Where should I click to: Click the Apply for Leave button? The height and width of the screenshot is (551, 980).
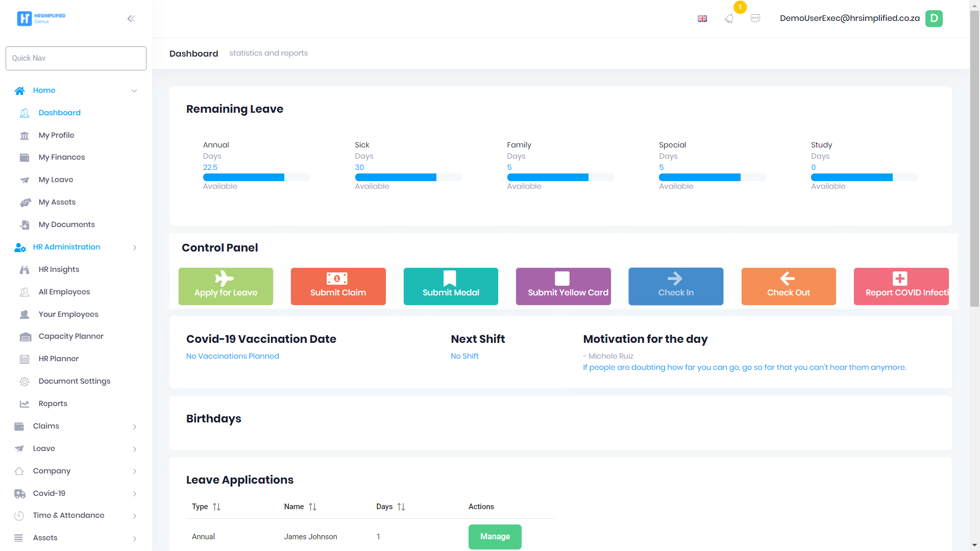point(226,286)
